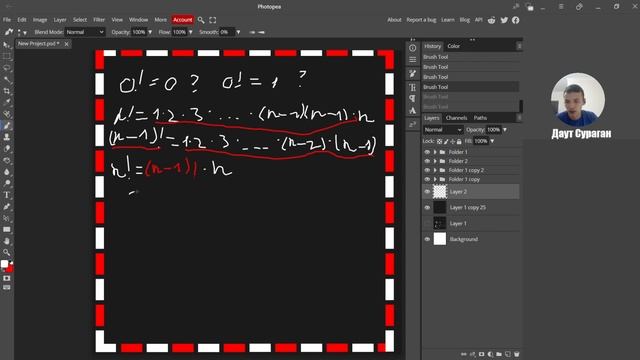Select the Crop tool
The width and height of the screenshot is (640, 360).
pos(7,91)
